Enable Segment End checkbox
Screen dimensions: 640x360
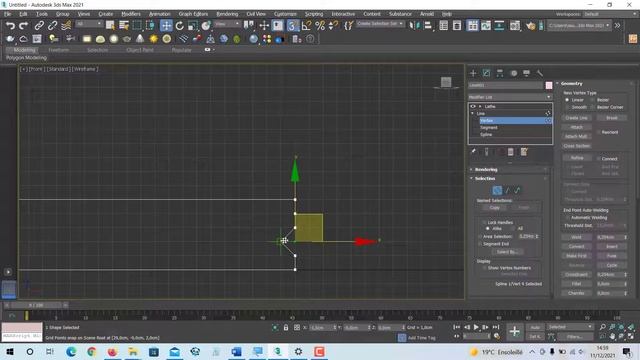click(480, 244)
